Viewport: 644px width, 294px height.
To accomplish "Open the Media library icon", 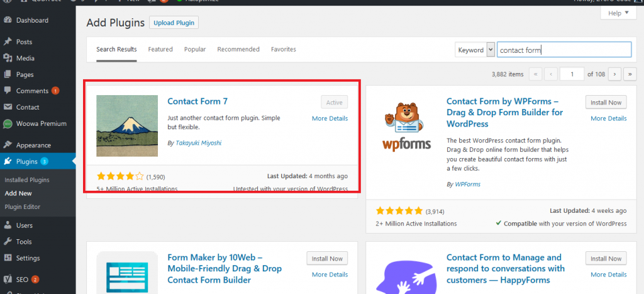I will pos(8,58).
